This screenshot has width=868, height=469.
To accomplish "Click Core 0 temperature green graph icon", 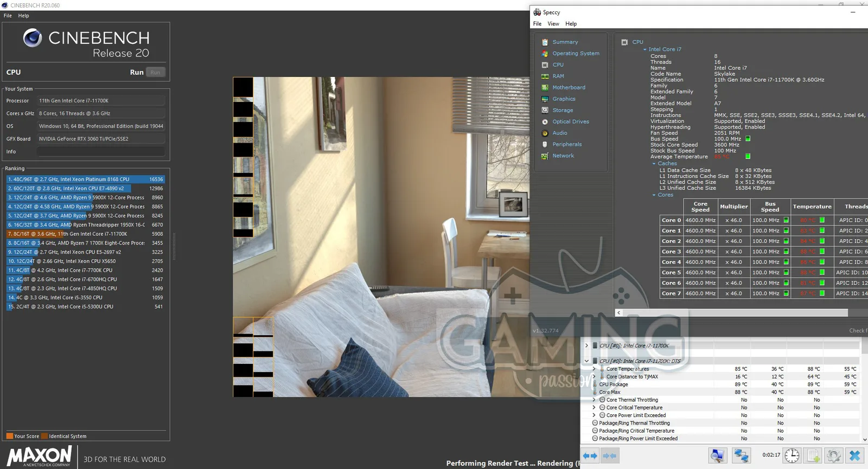I will pyautogui.click(x=822, y=220).
